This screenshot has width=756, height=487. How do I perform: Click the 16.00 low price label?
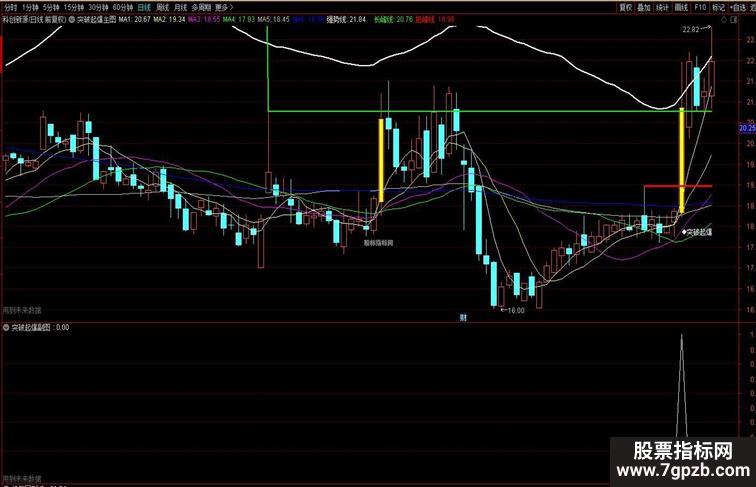point(516,311)
